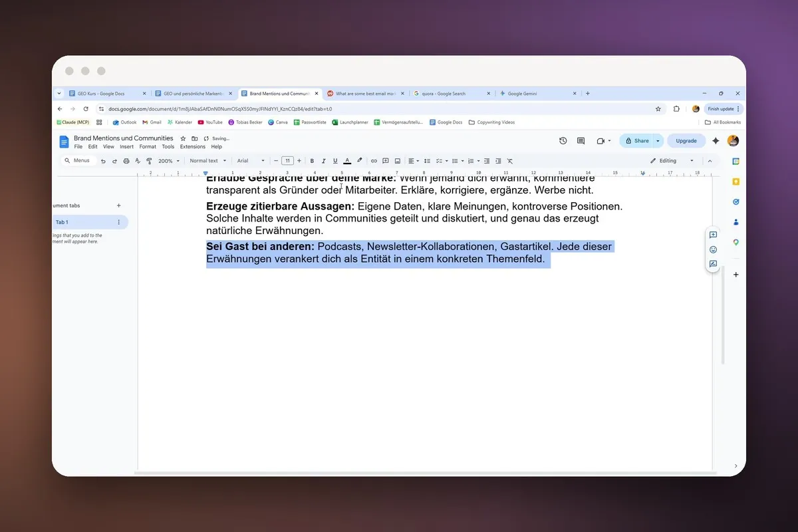Run spelling and grammar check icon
Viewport: 798px width, 532px height.
point(138,161)
